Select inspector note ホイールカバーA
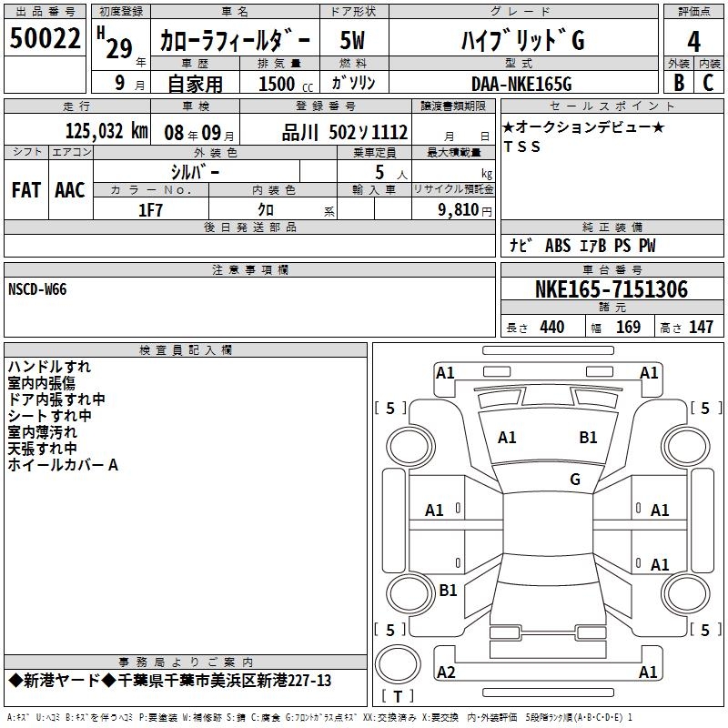Screen dimensions: 728x728 (63, 465)
